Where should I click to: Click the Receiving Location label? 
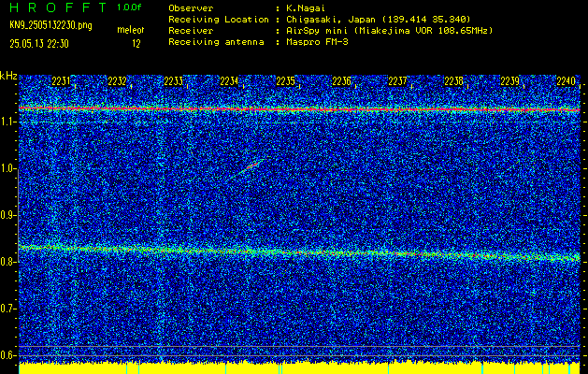click(219, 19)
